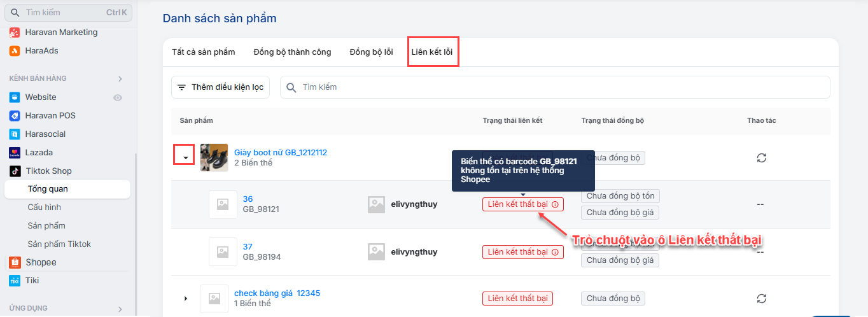This screenshot has height=317, width=868.
Task: Click Trạng thái đồng bộ column header
Action: pos(612,120)
